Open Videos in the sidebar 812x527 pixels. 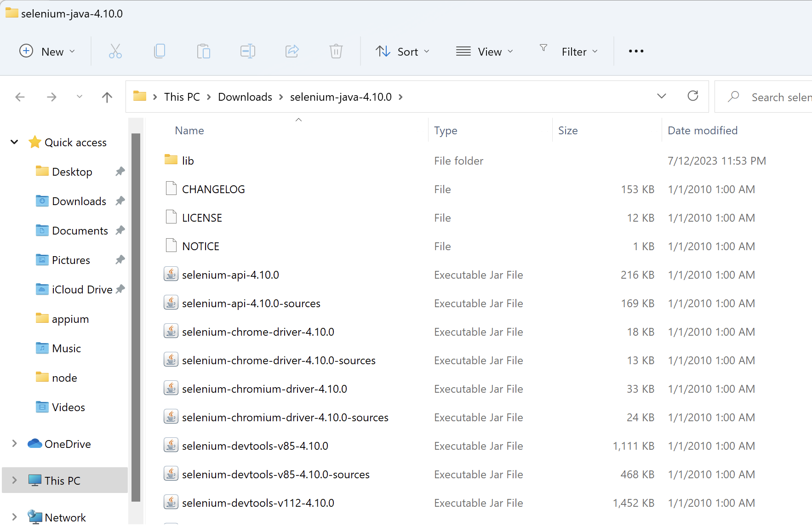(x=69, y=407)
